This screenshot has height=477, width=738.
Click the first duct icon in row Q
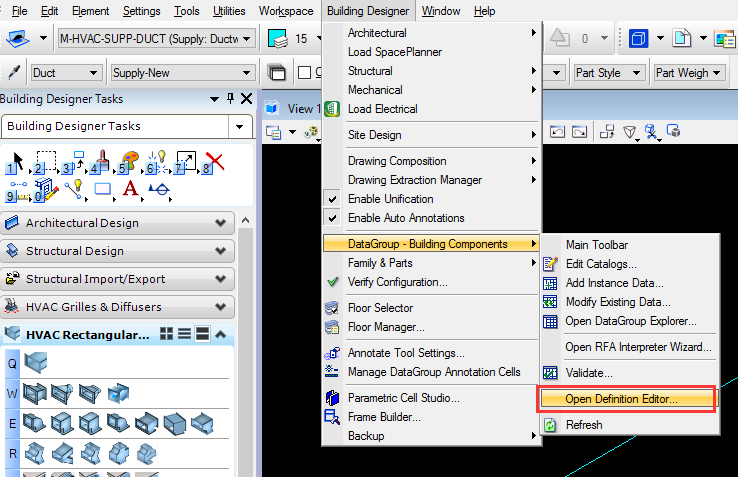pos(36,362)
